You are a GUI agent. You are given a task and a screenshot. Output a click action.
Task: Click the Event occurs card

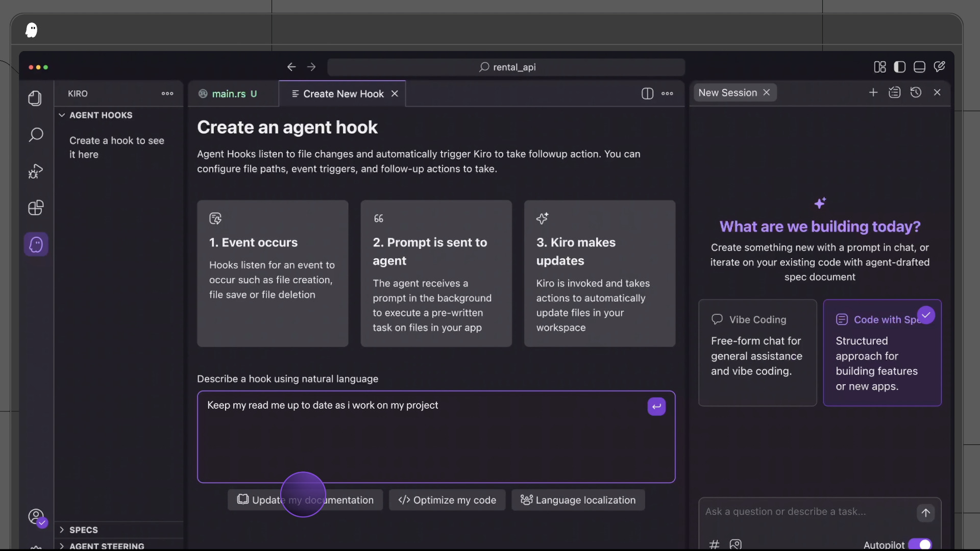pyautogui.click(x=273, y=273)
